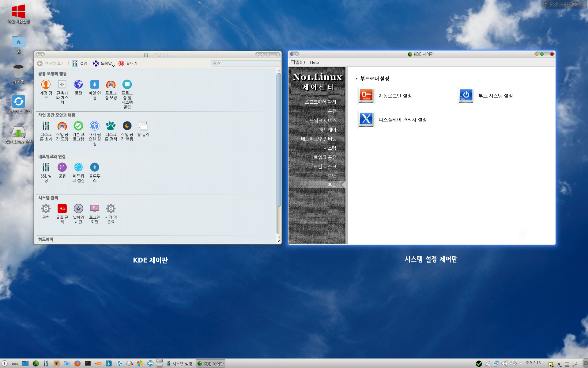The width and height of the screenshot is (588, 368).
Task: Open the Help menu in KDE 제어판
Action: point(314,62)
